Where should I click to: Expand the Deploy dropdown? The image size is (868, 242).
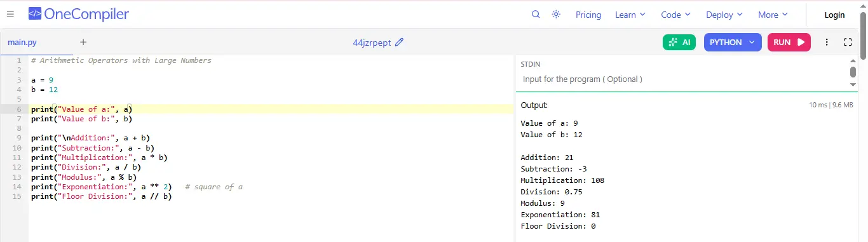(724, 15)
